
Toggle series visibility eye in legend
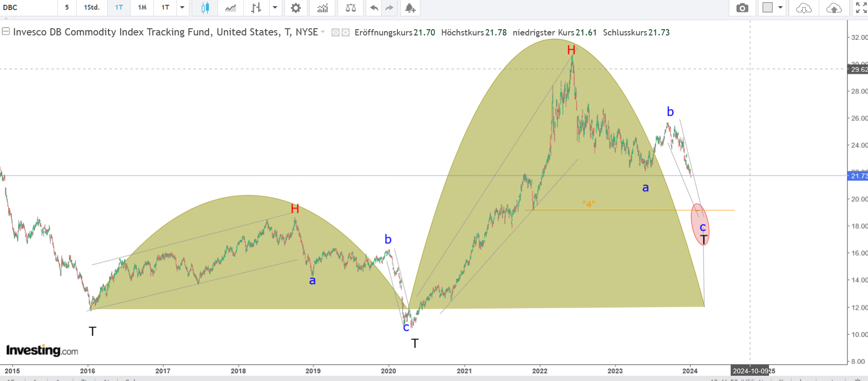(x=336, y=33)
